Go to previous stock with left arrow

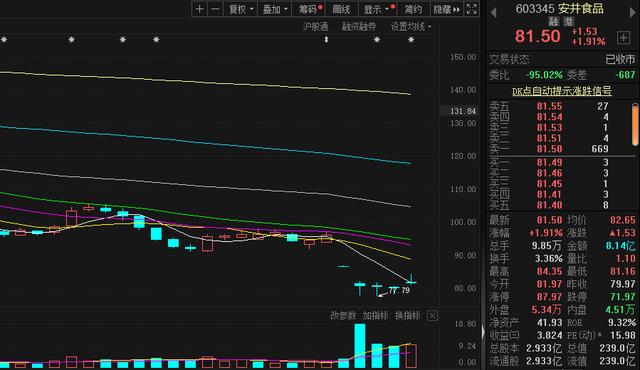(x=493, y=13)
